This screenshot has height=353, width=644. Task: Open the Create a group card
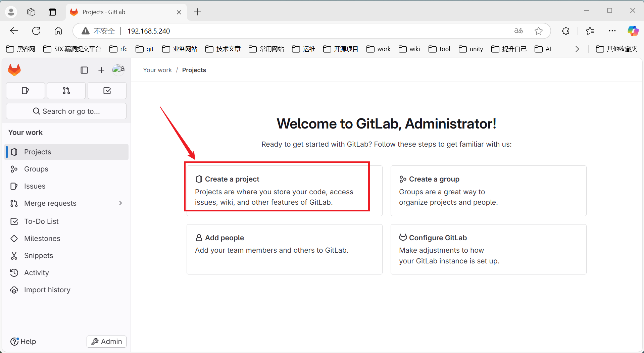[488, 191]
